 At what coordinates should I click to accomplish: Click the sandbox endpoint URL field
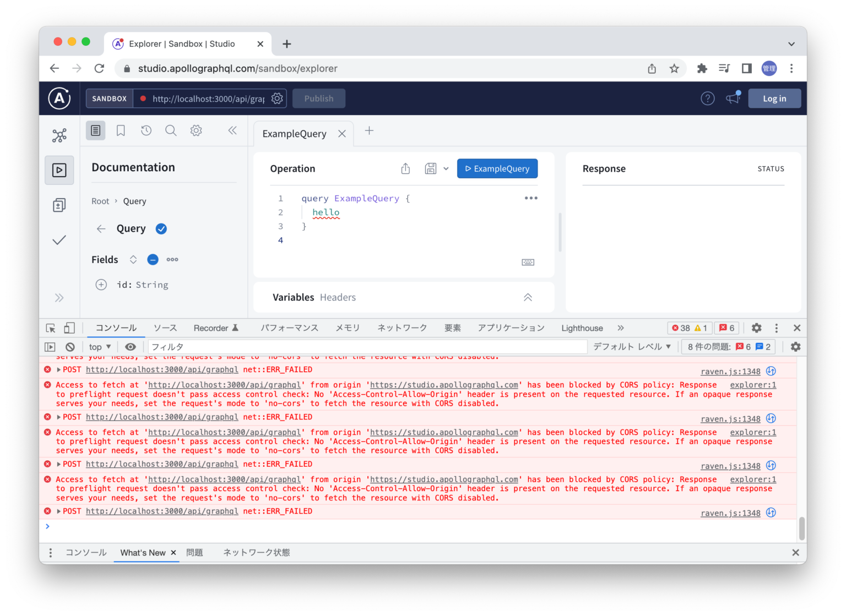tap(209, 99)
